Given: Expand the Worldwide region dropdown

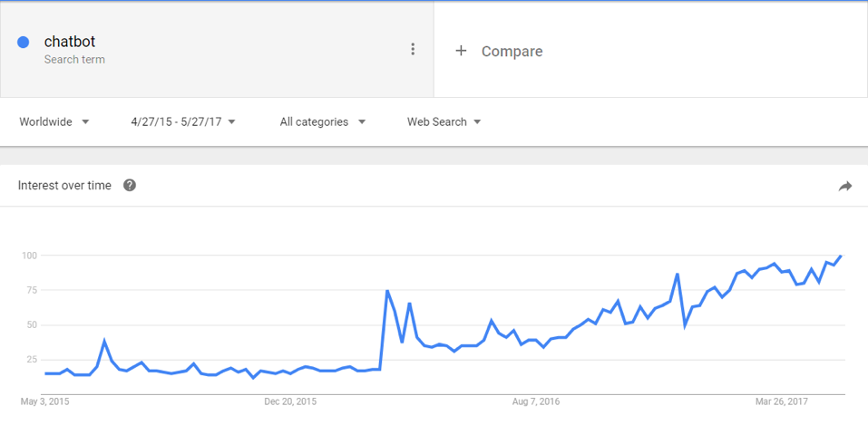Looking at the screenshot, I should tap(54, 122).
